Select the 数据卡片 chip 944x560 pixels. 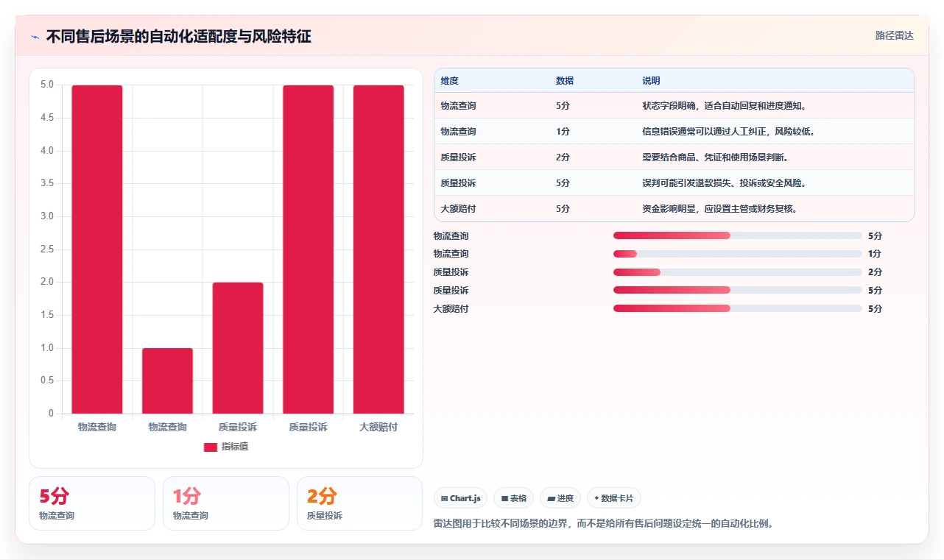pos(614,498)
